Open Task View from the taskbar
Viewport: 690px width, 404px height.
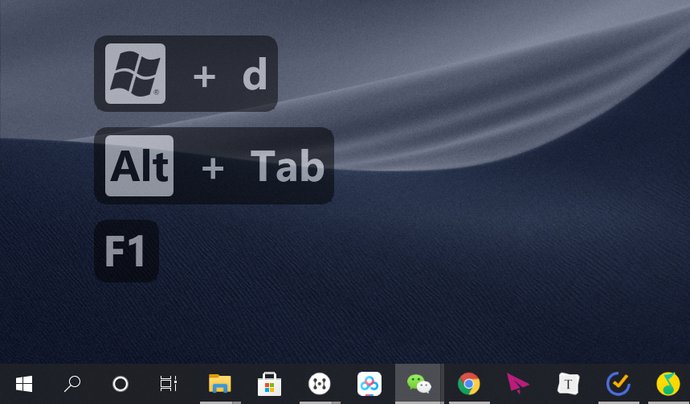point(168,384)
